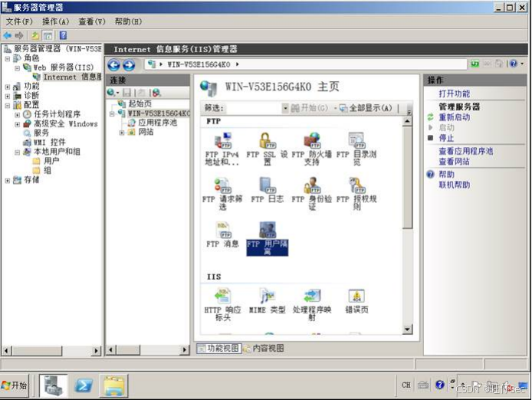Expand the 诊断 tree node

8,97
